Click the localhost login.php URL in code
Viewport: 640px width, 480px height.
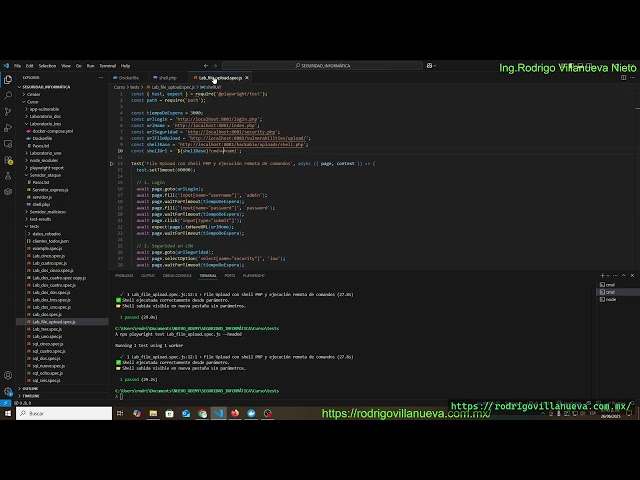(217, 119)
